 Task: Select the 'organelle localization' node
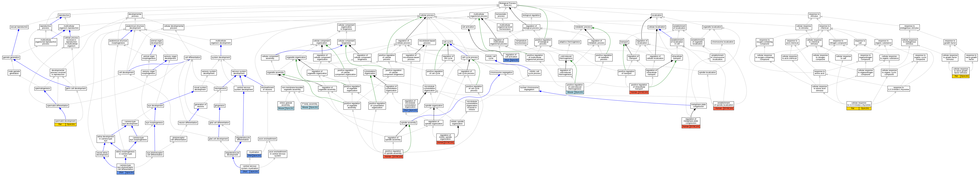pyautogui.click(x=712, y=27)
